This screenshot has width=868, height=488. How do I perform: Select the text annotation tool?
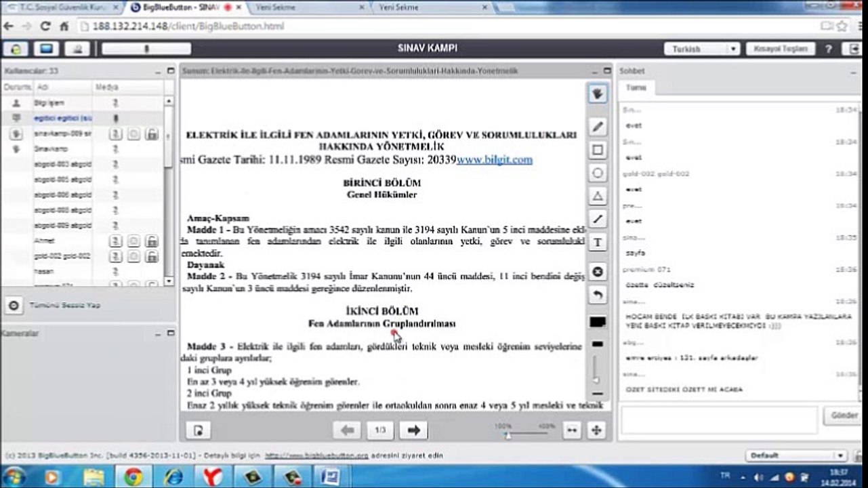(598, 242)
